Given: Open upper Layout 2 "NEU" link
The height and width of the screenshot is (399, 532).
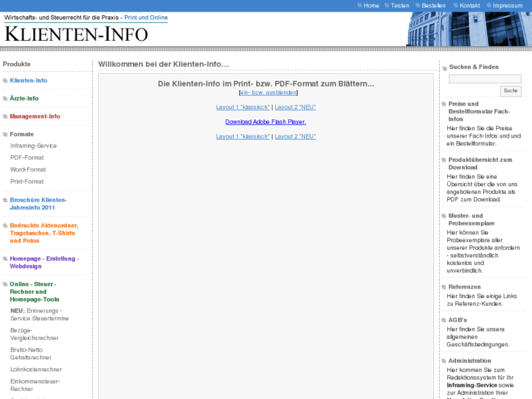Looking at the screenshot, I should point(295,107).
